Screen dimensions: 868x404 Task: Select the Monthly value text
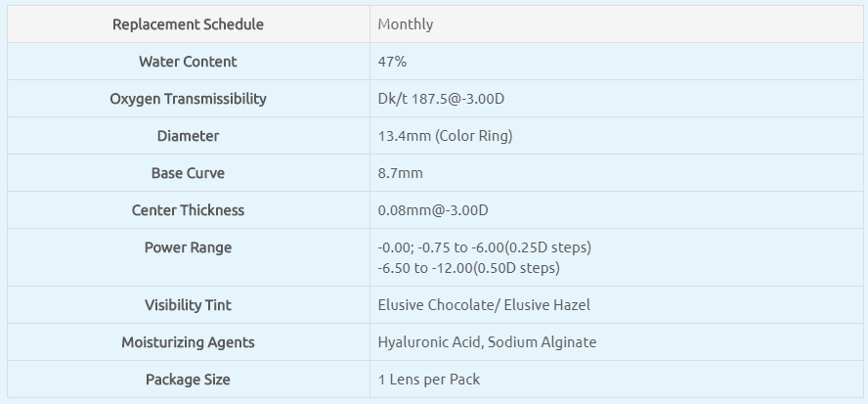click(406, 24)
